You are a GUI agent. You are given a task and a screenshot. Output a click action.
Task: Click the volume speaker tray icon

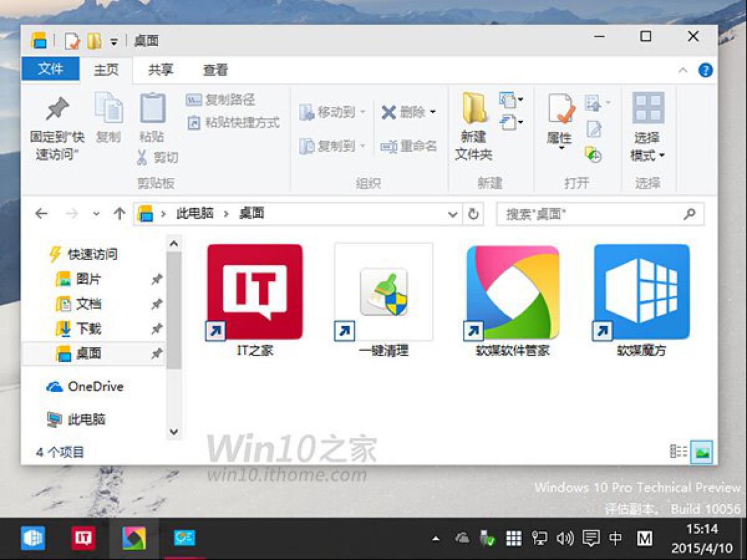[x=565, y=538]
